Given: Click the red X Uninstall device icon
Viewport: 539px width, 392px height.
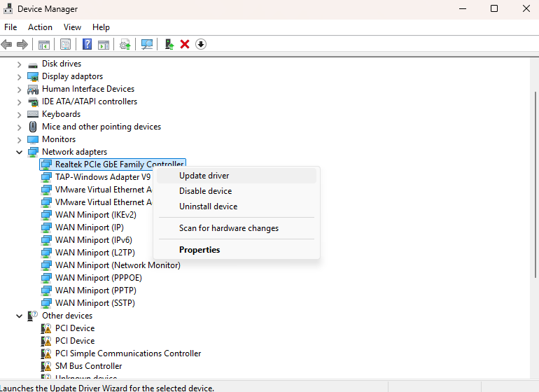Looking at the screenshot, I should [x=185, y=44].
